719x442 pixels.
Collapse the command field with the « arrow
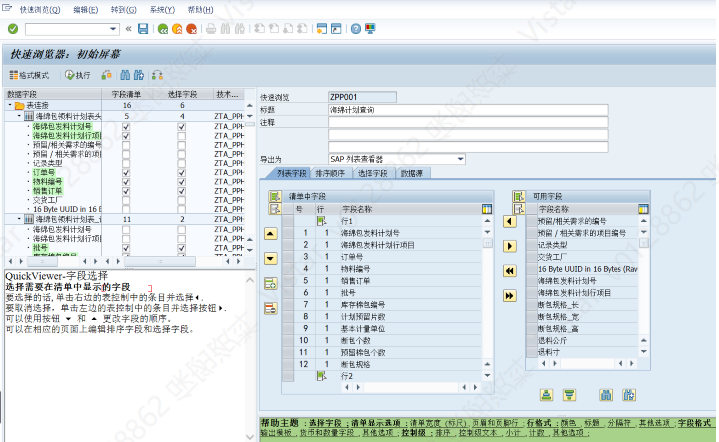[129, 29]
